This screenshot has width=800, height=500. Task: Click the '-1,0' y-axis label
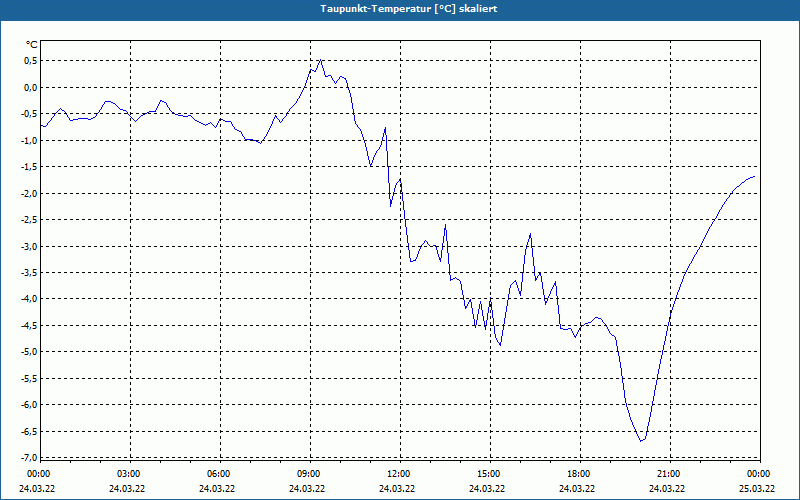click(29, 141)
